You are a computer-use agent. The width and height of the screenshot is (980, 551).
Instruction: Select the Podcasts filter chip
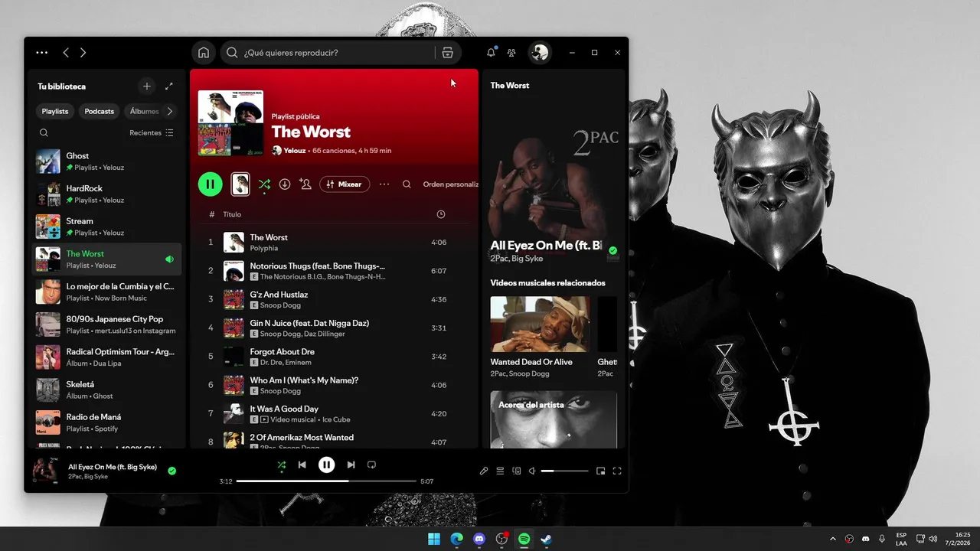point(99,111)
